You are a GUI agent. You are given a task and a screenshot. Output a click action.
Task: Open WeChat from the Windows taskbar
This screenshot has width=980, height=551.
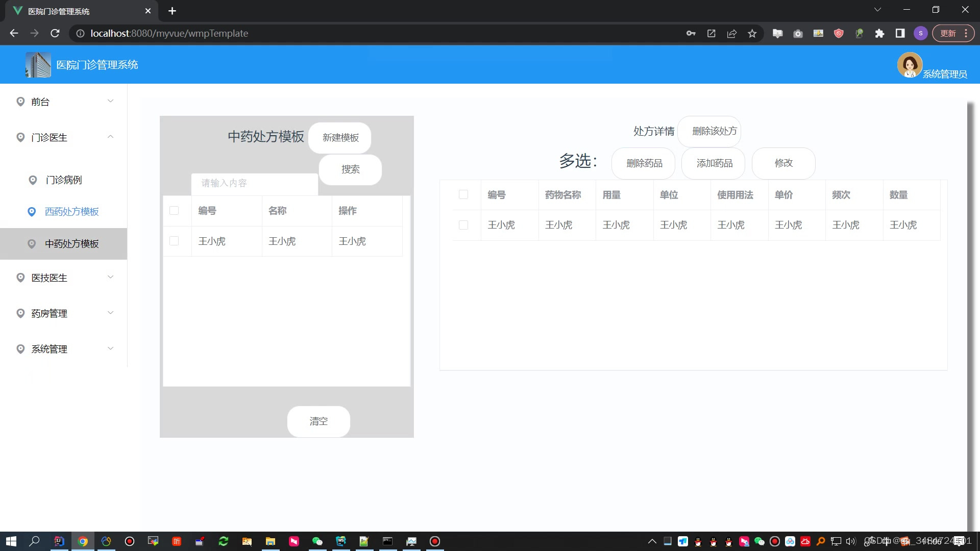pyautogui.click(x=317, y=541)
